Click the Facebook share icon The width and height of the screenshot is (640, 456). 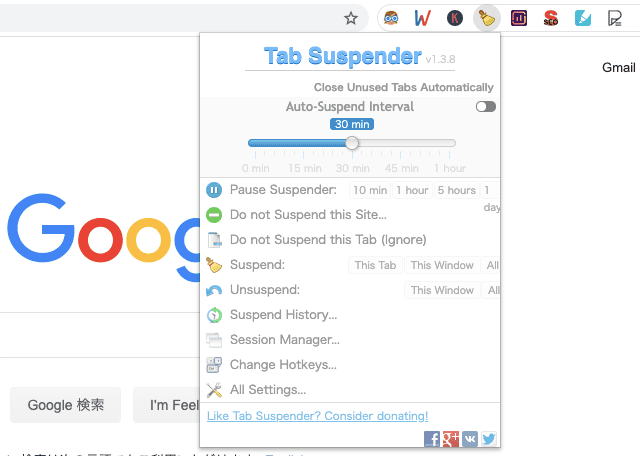(432, 439)
